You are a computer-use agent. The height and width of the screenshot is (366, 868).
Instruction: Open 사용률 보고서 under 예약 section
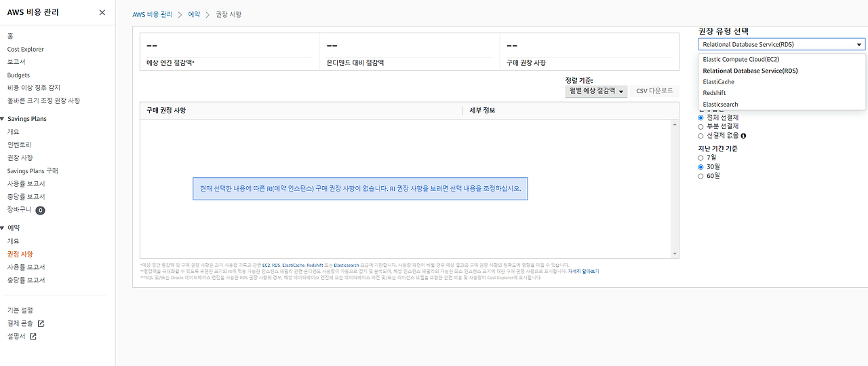click(26, 268)
